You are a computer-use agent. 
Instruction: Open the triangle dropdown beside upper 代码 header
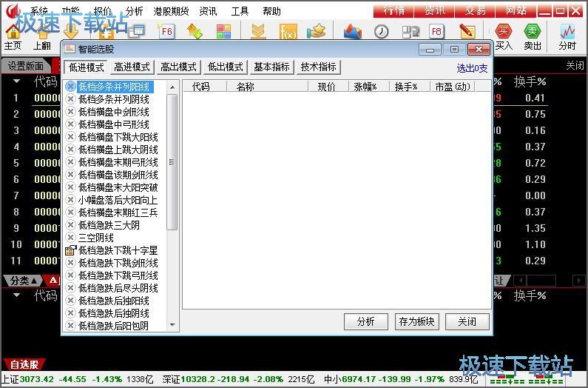click(16, 81)
